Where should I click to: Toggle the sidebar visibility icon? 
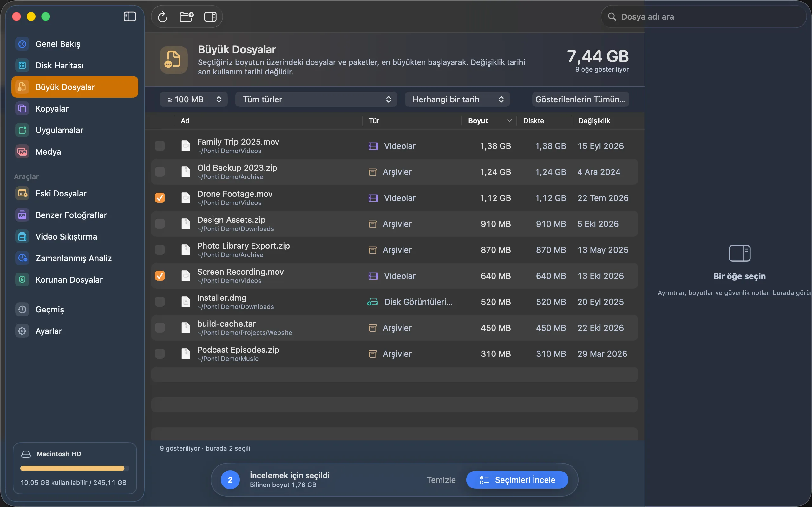click(129, 16)
